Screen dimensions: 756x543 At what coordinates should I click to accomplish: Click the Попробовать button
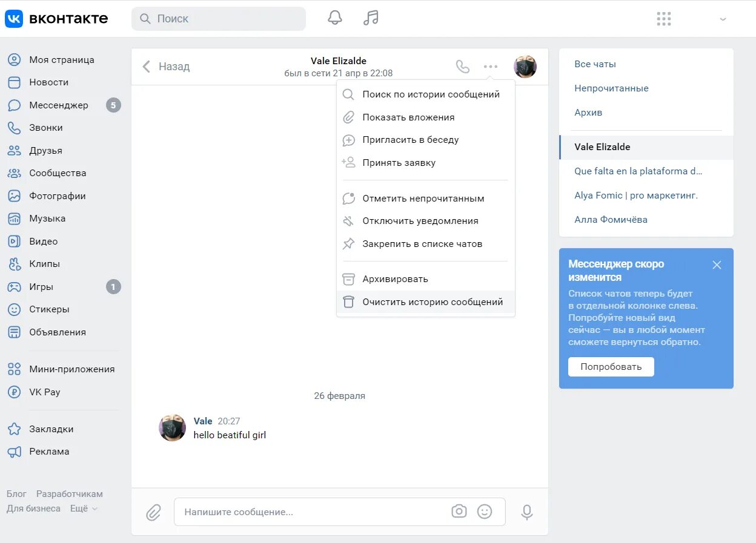click(x=611, y=367)
